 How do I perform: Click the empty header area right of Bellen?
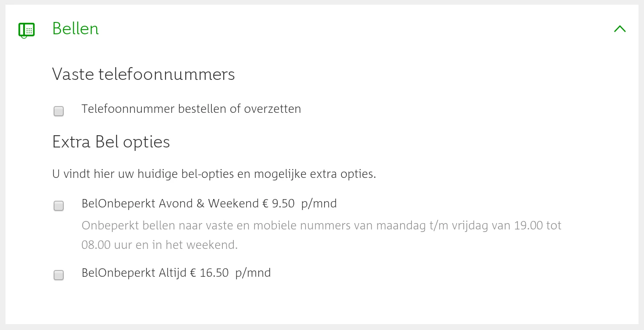[338, 29]
